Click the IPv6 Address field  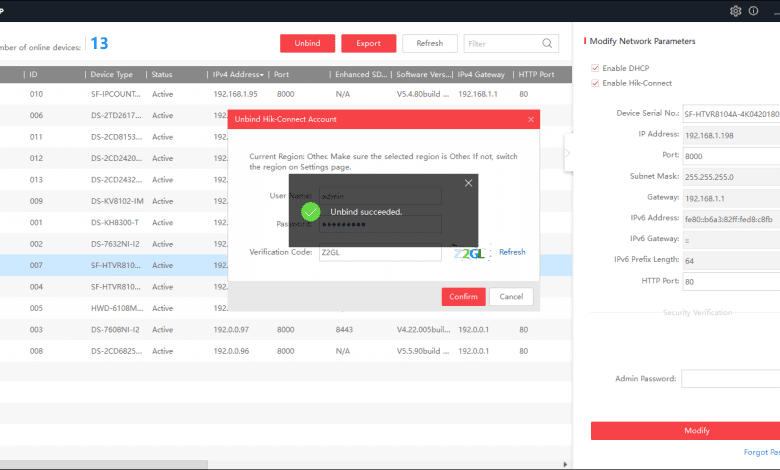click(731, 219)
